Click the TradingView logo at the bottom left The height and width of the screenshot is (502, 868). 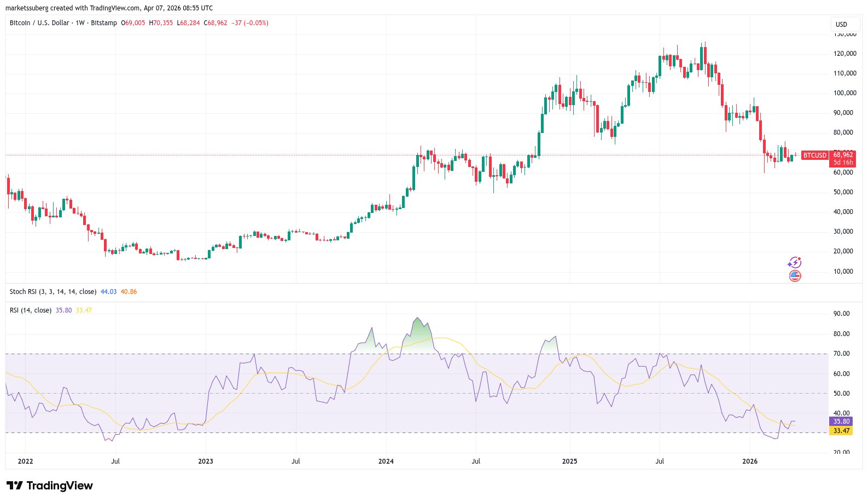point(50,486)
